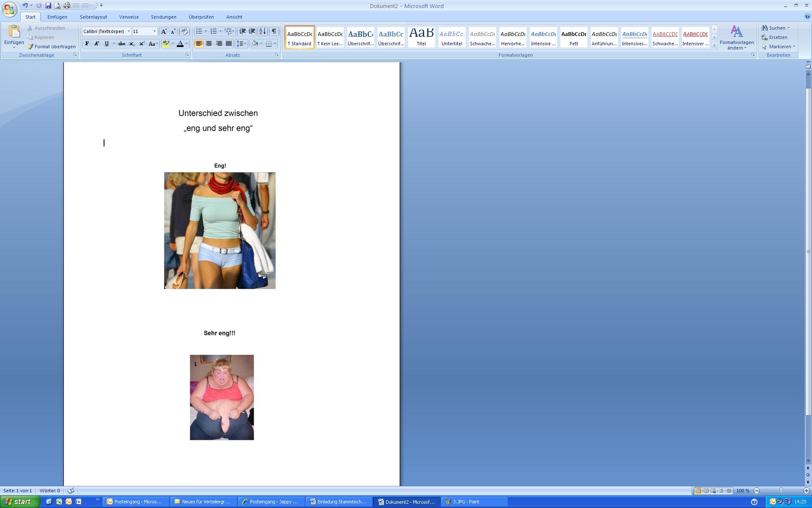This screenshot has width=812, height=508.
Task: Click the sort (A-Z) icon
Action: coord(263,31)
